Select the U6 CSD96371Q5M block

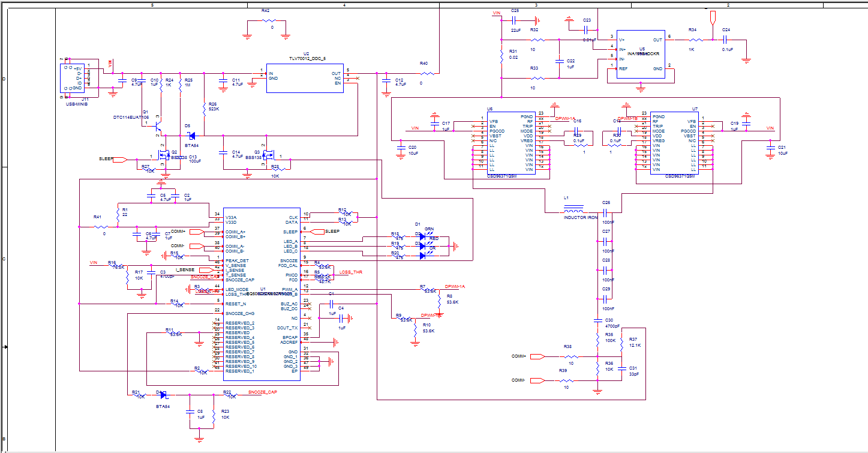(x=510, y=143)
